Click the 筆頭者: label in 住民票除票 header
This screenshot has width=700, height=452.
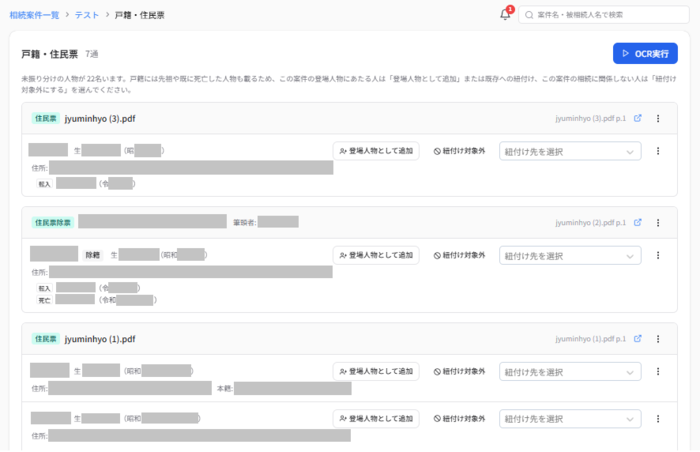tap(244, 222)
